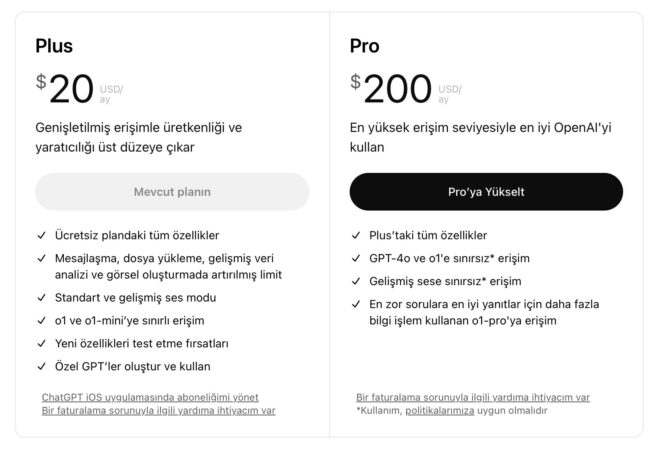This screenshot has width=660, height=449.
Task: Click checkmark beside the 'Mesajlaşma, dosya yükleme' feature
Action: [x=41, y=258]
